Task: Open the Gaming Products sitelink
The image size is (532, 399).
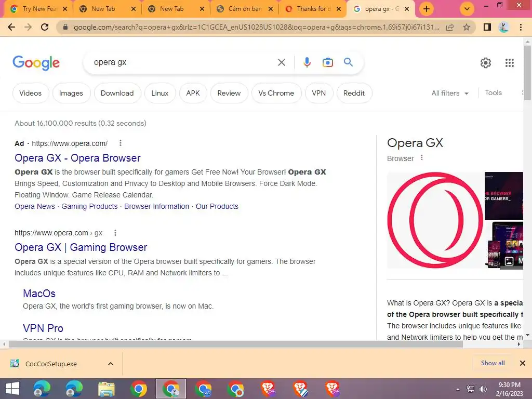Action: 89,206
